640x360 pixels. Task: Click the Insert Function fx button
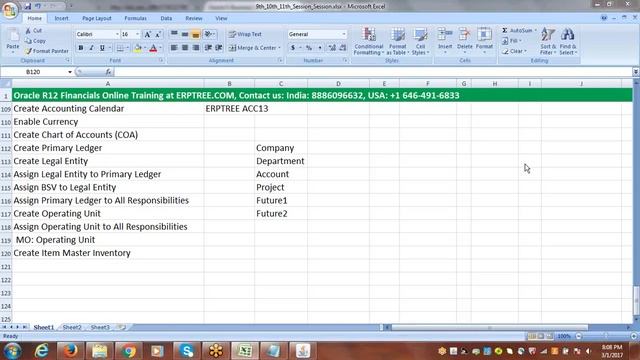108,72
